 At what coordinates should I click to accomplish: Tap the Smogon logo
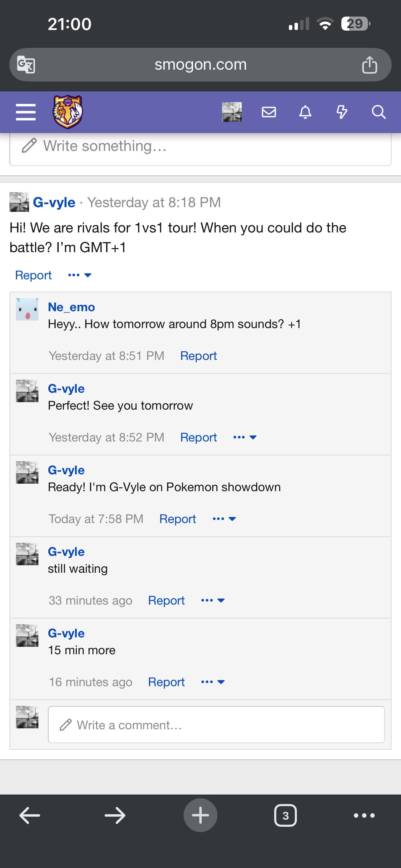tap(68, 112)
